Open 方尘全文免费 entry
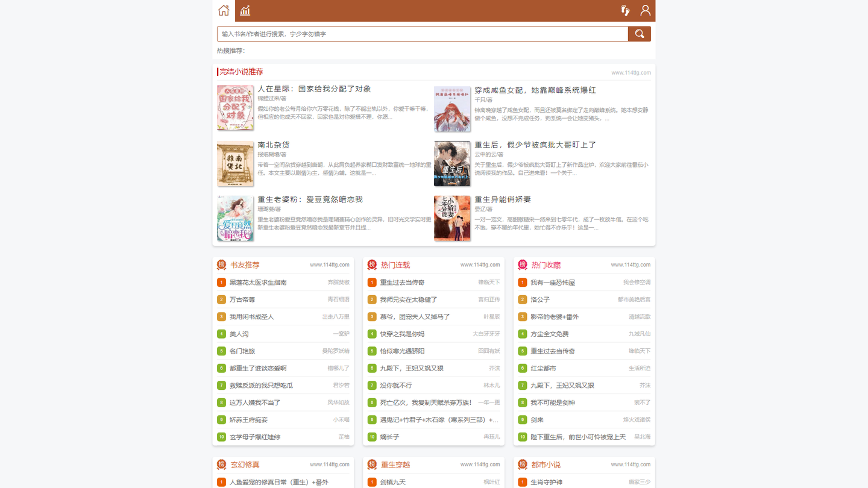 550,334
